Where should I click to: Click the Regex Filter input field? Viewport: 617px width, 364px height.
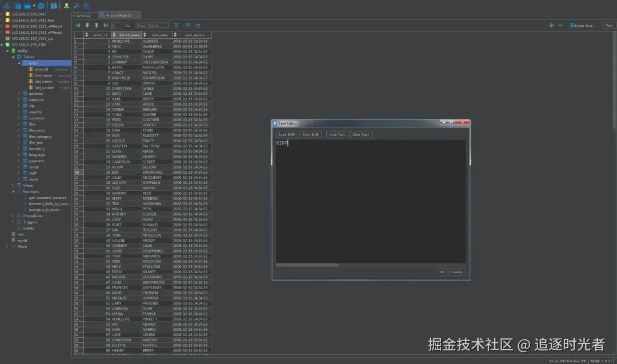[x=153, y=25]
